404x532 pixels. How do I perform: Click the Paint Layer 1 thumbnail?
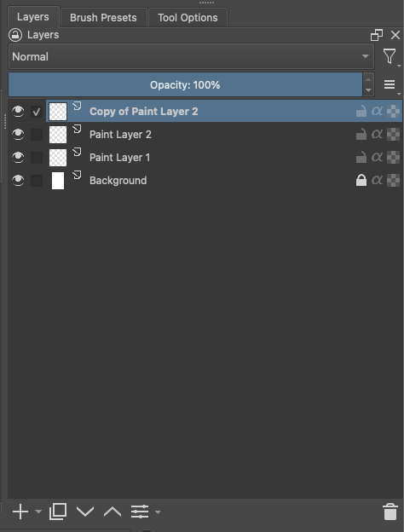pyautogui.click(x=58, y=158)
